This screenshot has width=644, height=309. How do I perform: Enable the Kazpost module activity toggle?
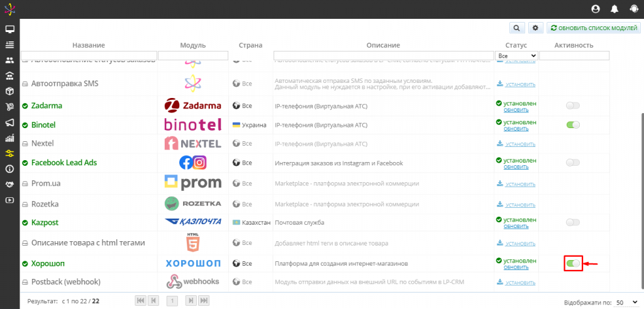click(x=573, y=222)
